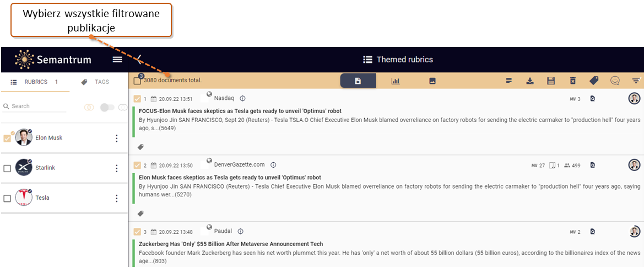Click the info icon next to Nasdaq
The image size is (644, 272).
tap(242, 98)
